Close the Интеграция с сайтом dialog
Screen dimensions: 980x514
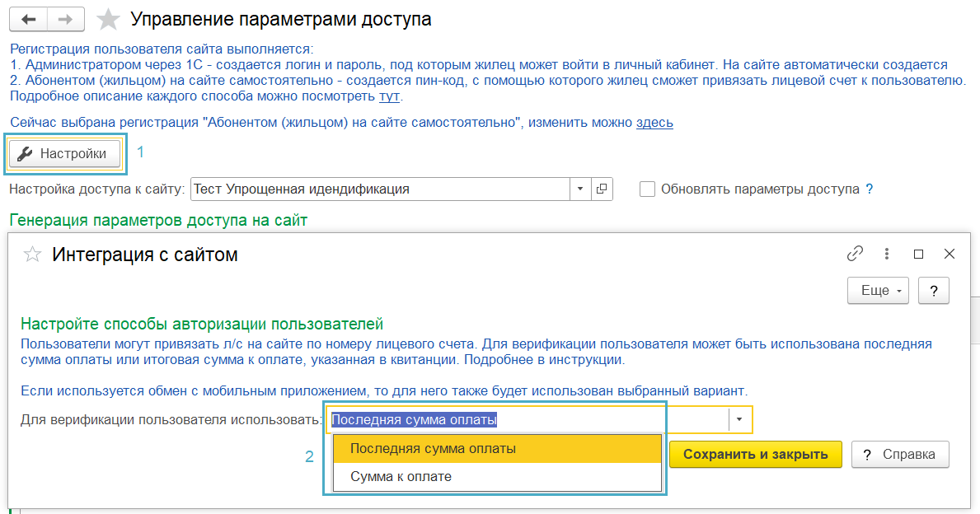click(x=950, y=255)
